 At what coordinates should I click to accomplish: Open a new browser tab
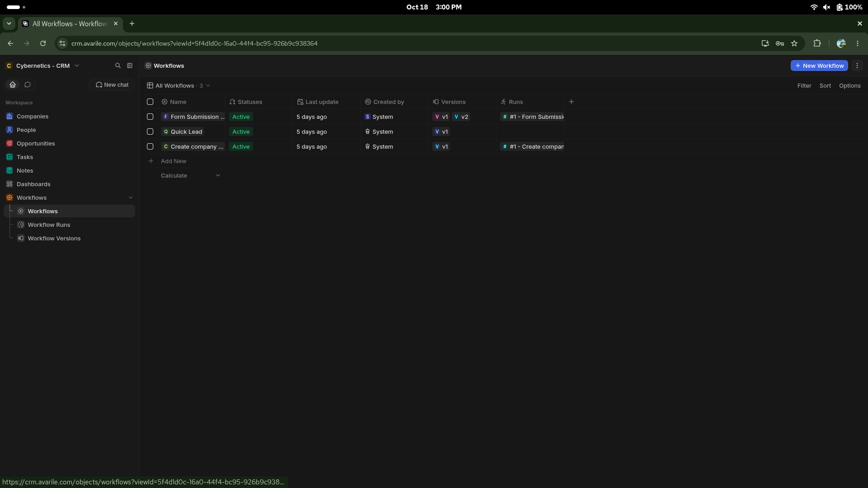point(132,23)
